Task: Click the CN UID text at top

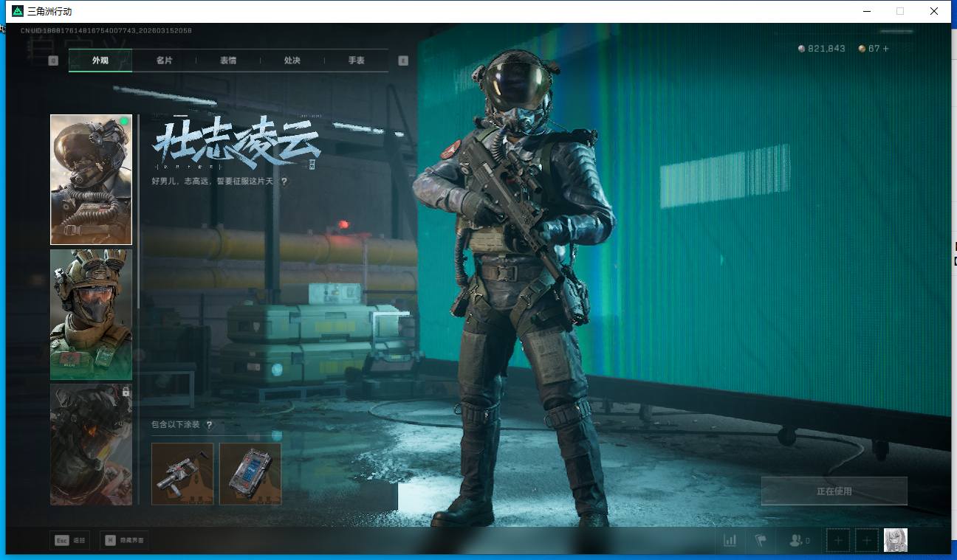Action: (106, 31)
